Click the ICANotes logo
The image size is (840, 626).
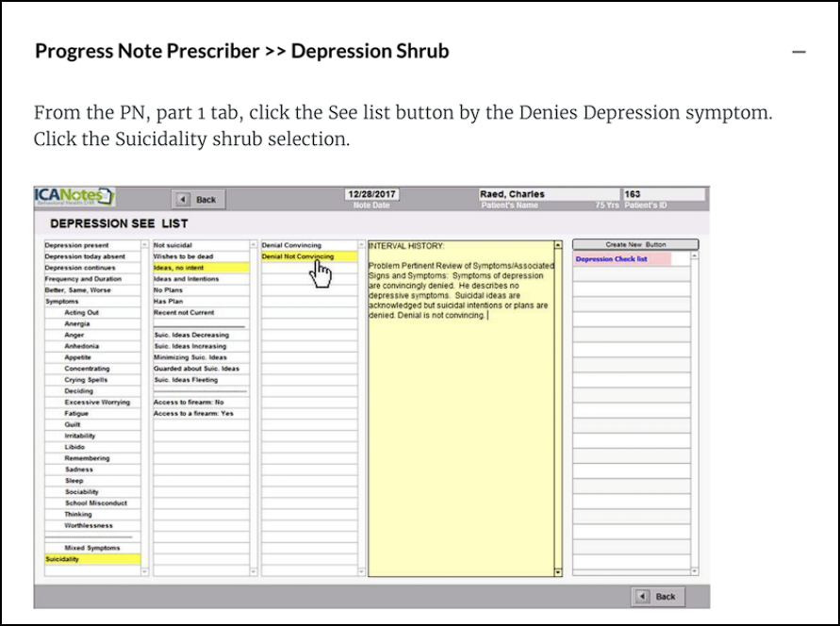pos(74,196)
